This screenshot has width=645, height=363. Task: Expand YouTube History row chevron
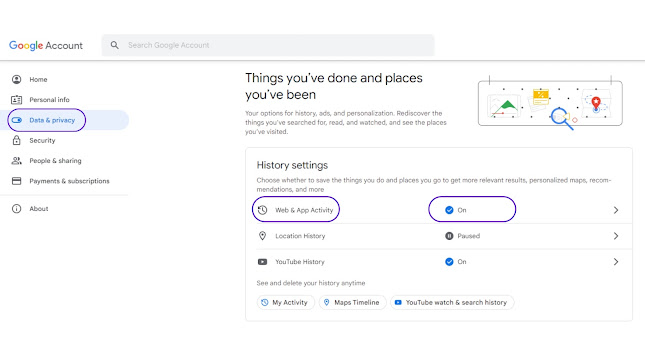pos(616,262)
